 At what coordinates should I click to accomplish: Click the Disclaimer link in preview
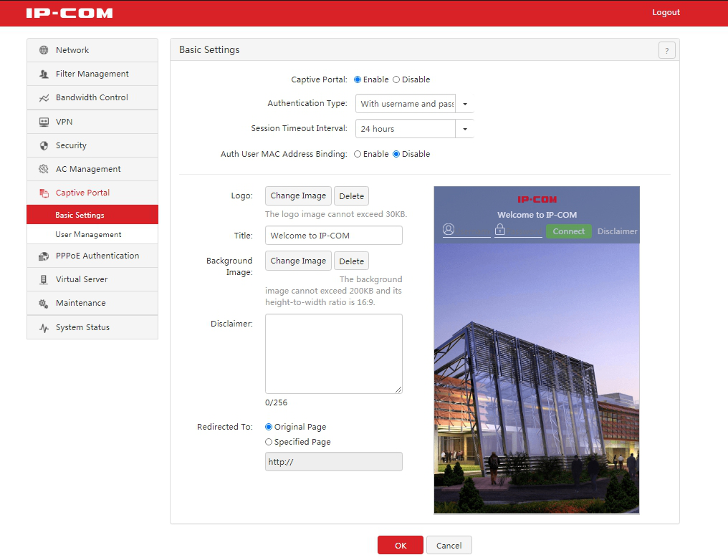pos(617,231)
